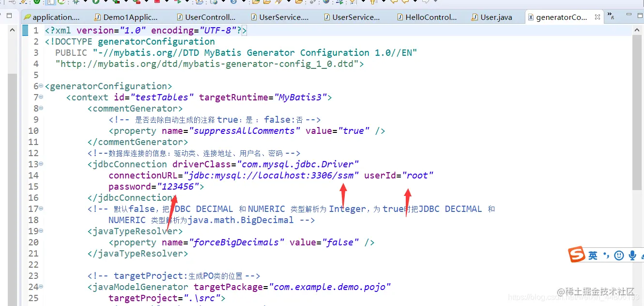Click the "testTables" context id value
The height and width of the screenshot is (306, 644).
[x=162, y=97]
